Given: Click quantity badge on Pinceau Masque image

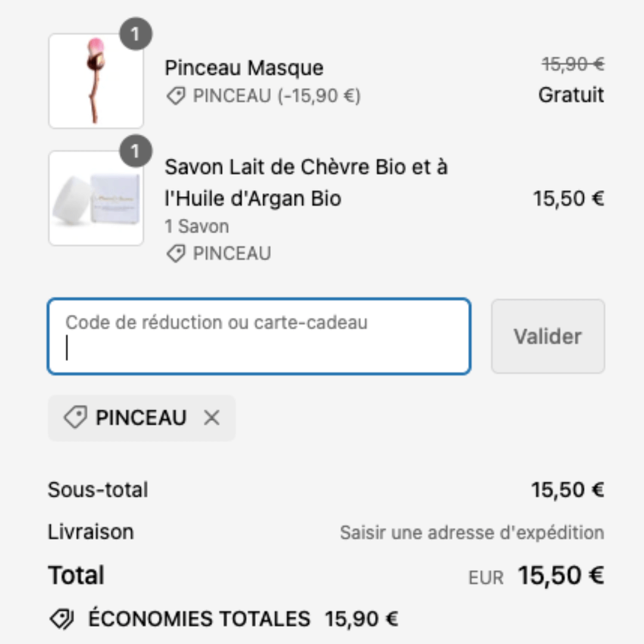Looking at the screenshot, I should [x=135, y=35].
